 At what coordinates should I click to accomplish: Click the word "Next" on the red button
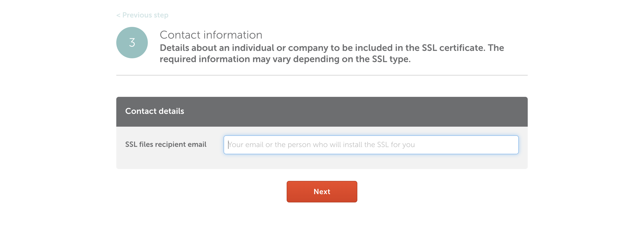tap(322, 192)
